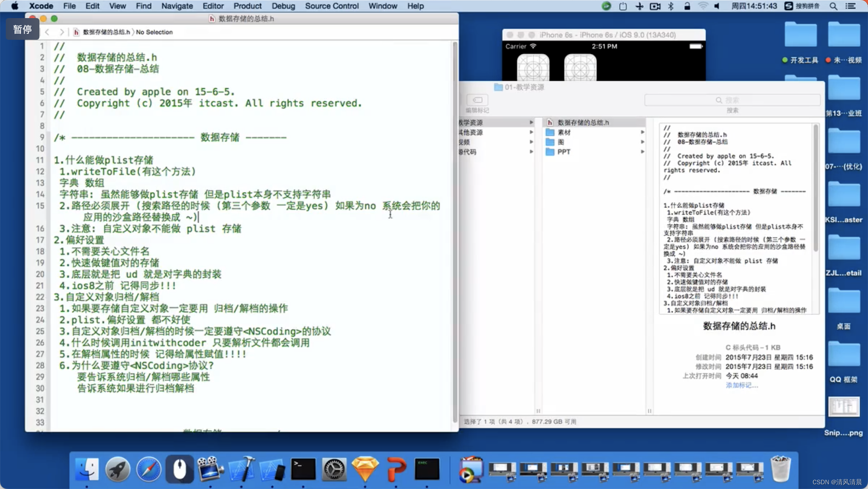Screen dimensions: 868x489
Task: Open the black exec file in Dock
Action: coord(427,469)
